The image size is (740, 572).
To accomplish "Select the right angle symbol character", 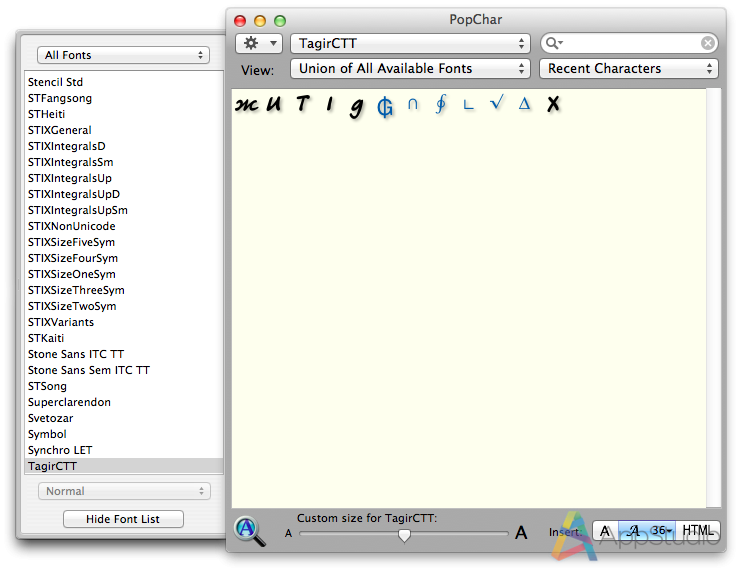I will click(468, 104).
